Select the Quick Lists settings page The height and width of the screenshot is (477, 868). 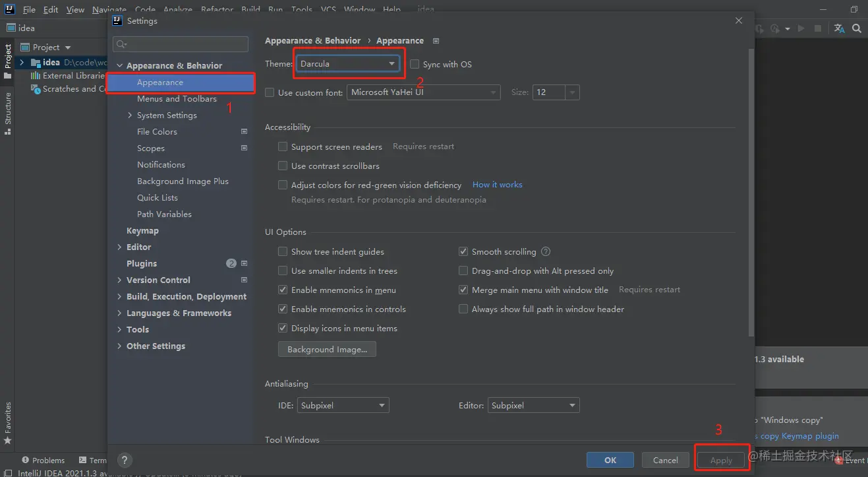158,197
